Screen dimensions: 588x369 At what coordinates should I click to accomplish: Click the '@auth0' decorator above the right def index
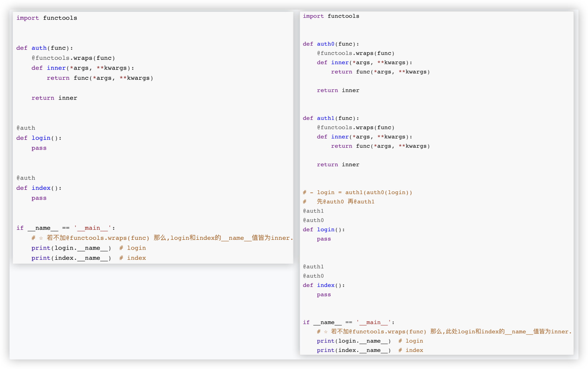tap(313, 276)
